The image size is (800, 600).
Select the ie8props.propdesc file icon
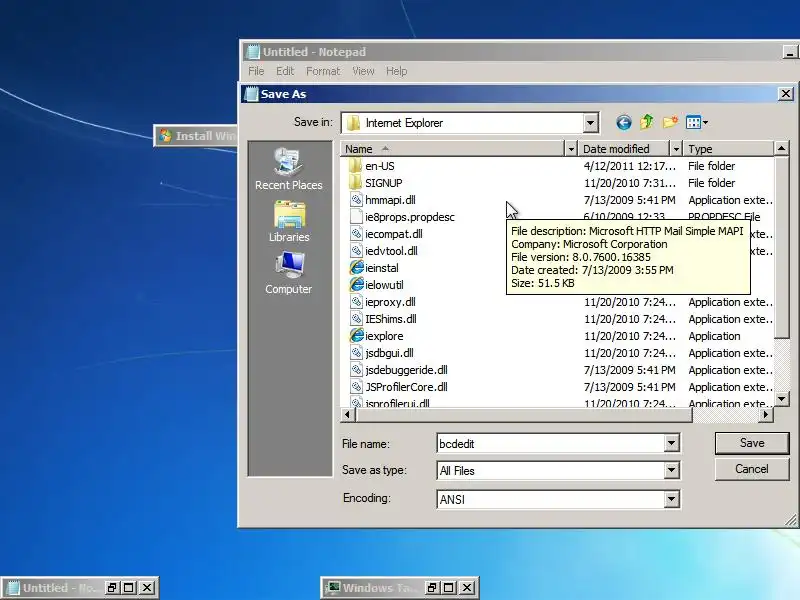tap(356, 217)
